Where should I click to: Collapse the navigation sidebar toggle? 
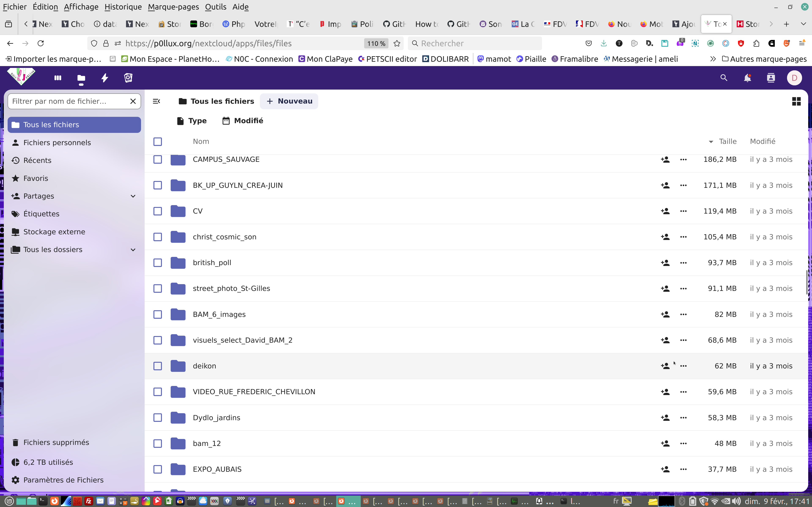click(x=156, y=101)
